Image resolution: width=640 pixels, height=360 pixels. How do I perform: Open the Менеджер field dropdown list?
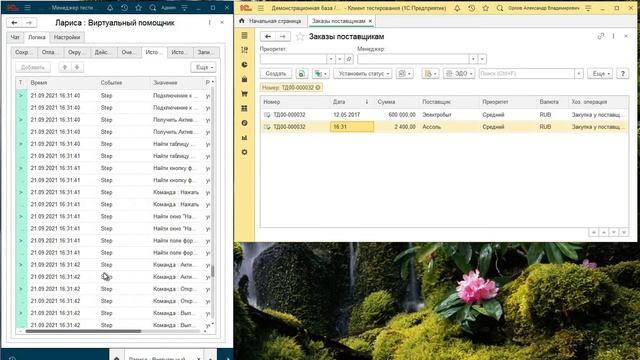[x=473, y=59]
